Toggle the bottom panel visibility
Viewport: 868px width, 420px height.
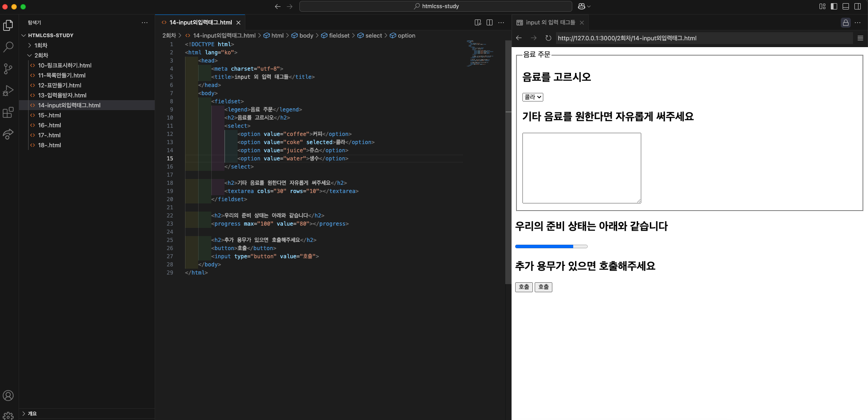tap(846, 6)
